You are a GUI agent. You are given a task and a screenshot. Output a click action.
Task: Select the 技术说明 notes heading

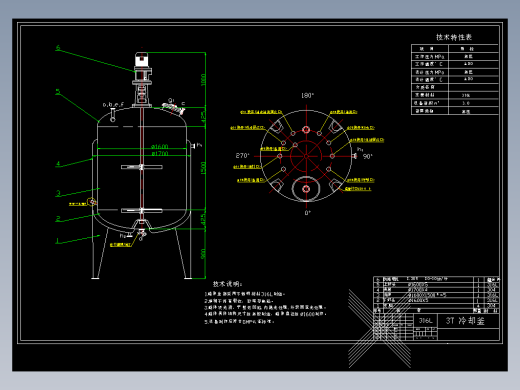point(227,284)
